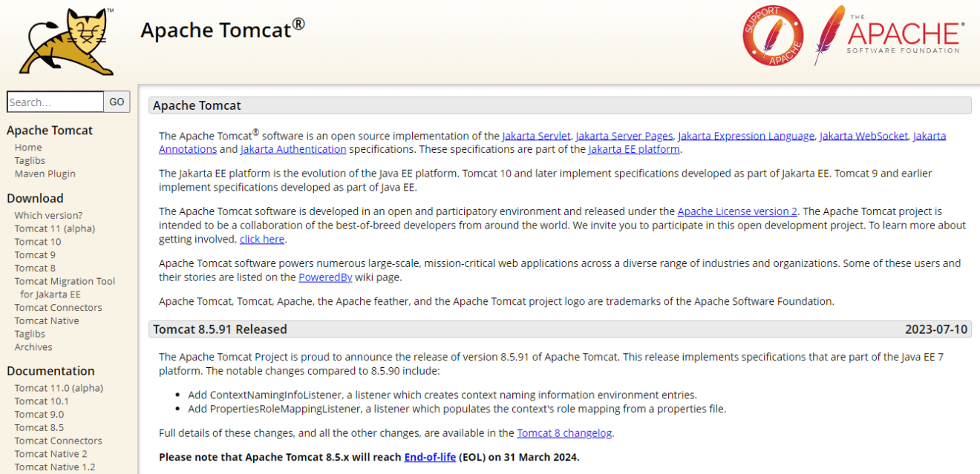Focus the Search input field

click(x=55, y=102)
